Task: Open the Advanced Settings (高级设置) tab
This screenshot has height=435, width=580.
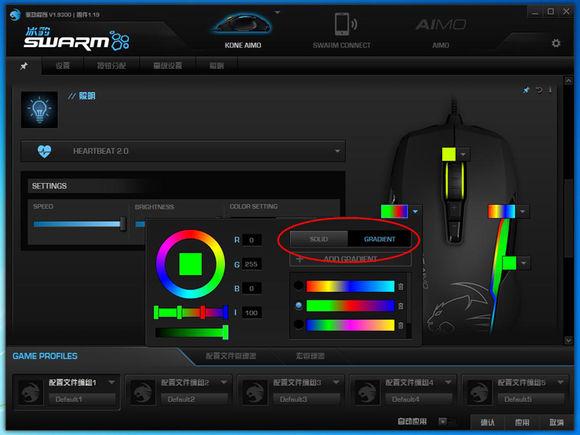Action: point(168,66)
